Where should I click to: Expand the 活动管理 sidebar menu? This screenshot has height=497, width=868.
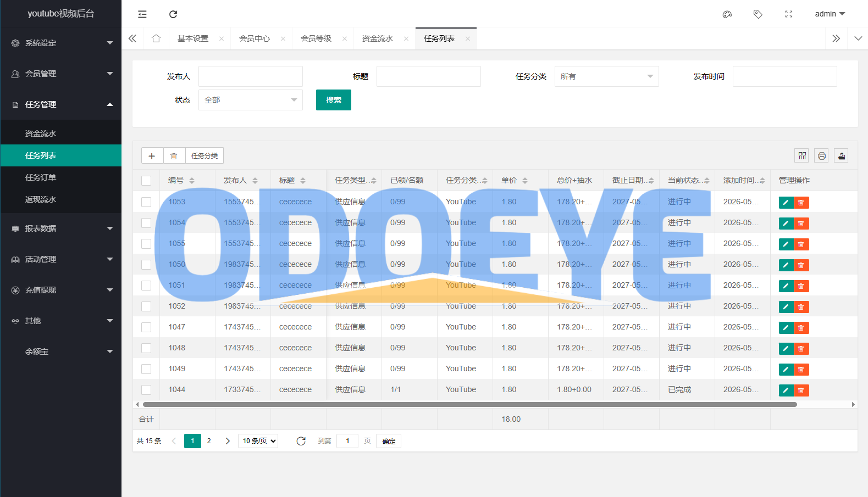[61, 259]
